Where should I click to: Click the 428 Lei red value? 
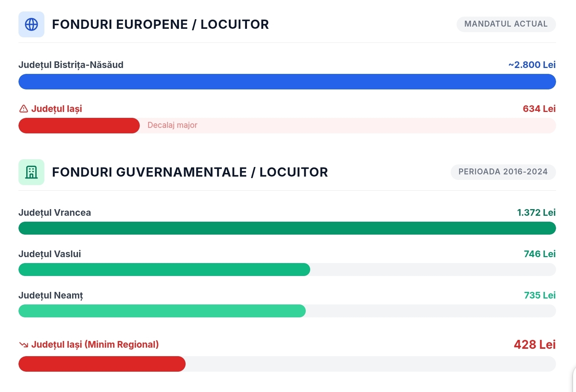pos(535,345)
